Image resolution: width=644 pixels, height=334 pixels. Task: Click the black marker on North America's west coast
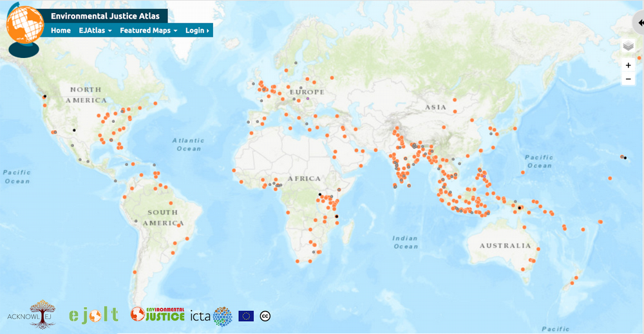tap(44, 97)
